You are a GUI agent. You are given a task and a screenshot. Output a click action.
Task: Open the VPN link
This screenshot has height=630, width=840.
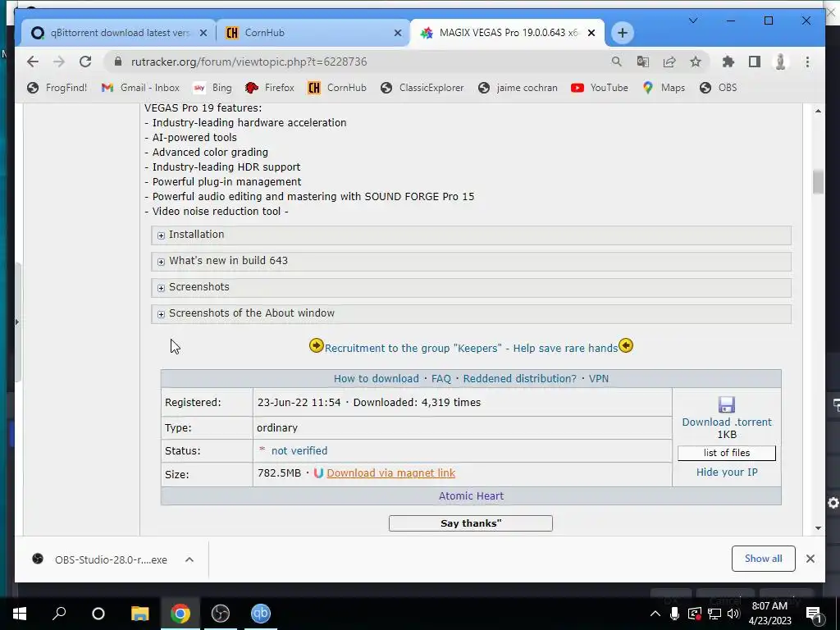pos(598,379)
